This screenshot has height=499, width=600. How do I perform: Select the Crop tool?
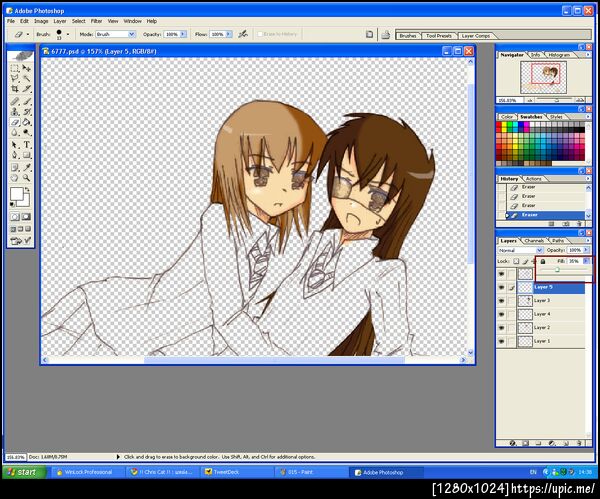click(x=15, y=89)
